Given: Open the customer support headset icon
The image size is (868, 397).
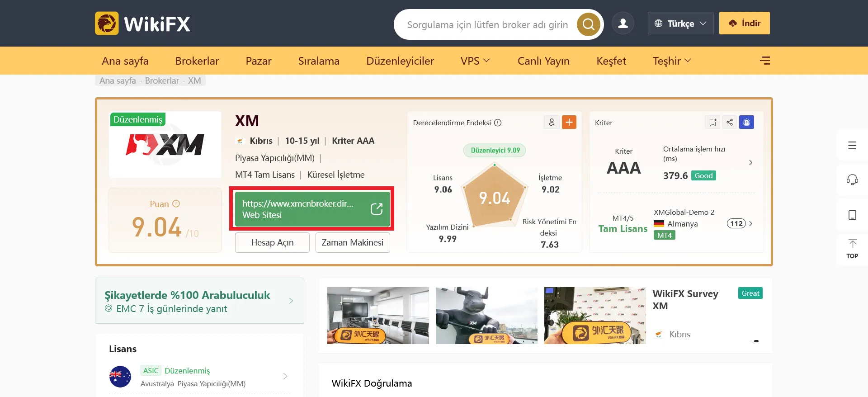Looking at the screenshot, I should tap(852, 180).
